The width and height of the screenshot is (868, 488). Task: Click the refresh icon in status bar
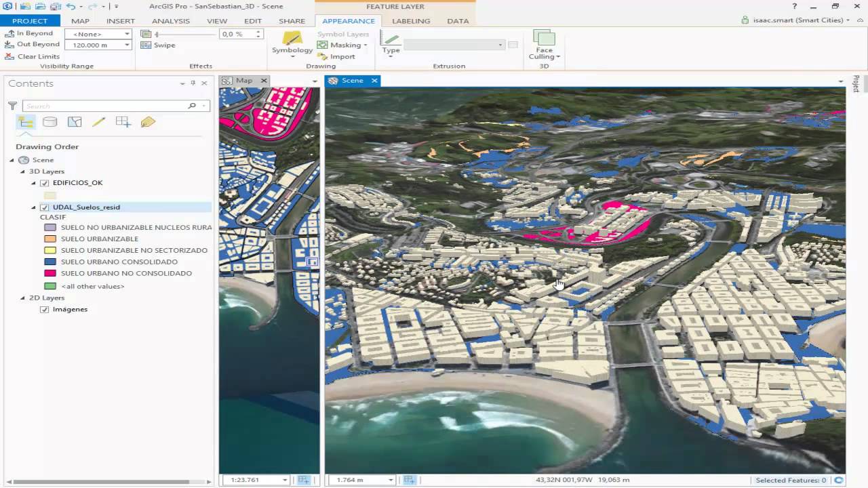[839, 480]
